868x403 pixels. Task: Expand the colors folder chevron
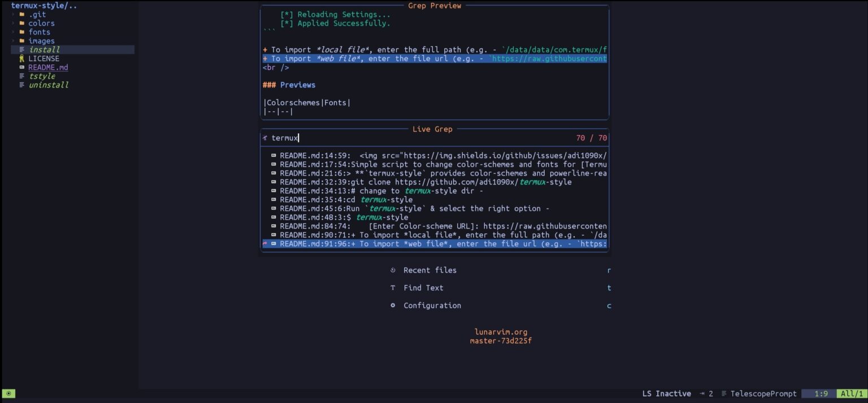pos(13,23)
